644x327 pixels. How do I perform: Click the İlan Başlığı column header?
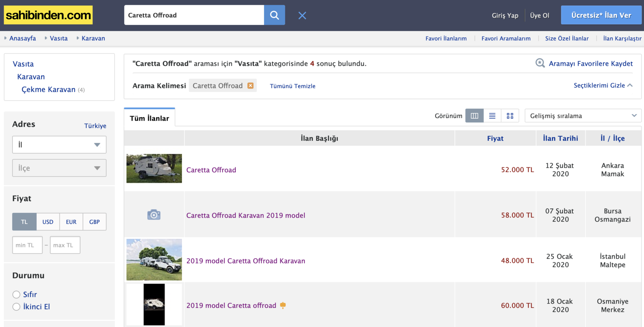[x=320, y=138]
